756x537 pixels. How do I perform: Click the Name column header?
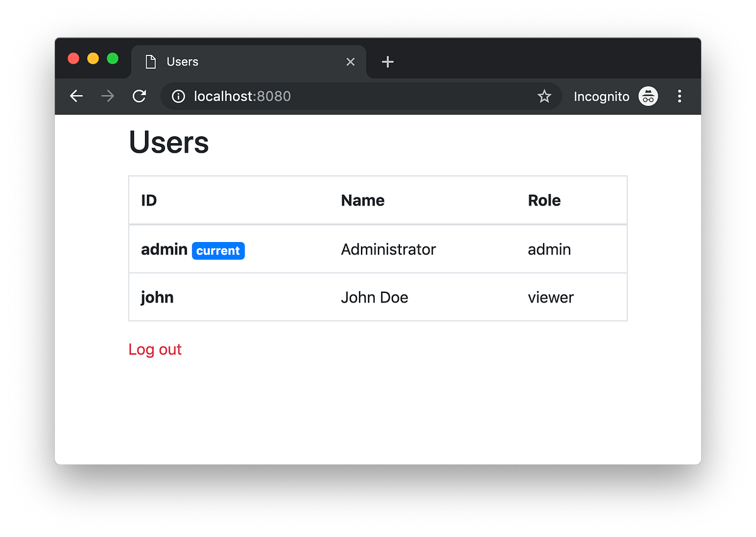pyautogui.click(x=362, y=200)
